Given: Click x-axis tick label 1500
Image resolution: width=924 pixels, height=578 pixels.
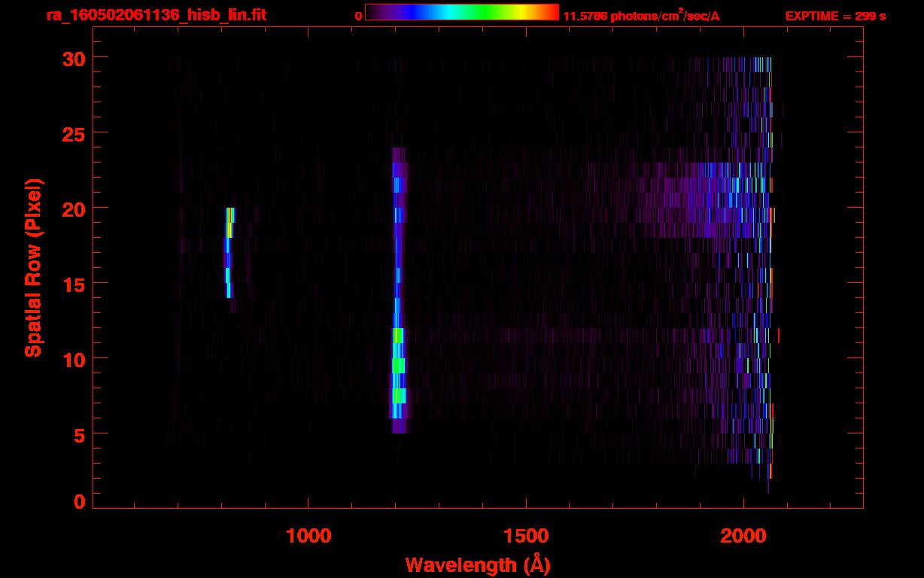Looking at the screenshot, I should (x=526, y=536).
